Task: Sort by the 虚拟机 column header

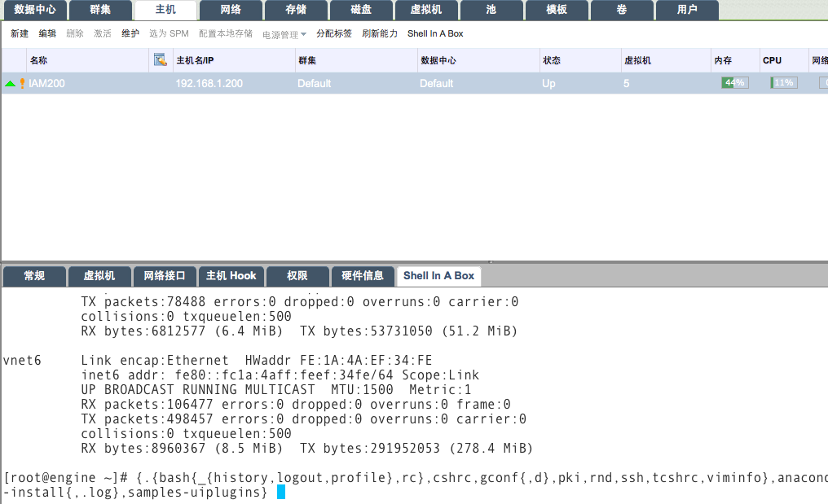Action: click(666, 60)
